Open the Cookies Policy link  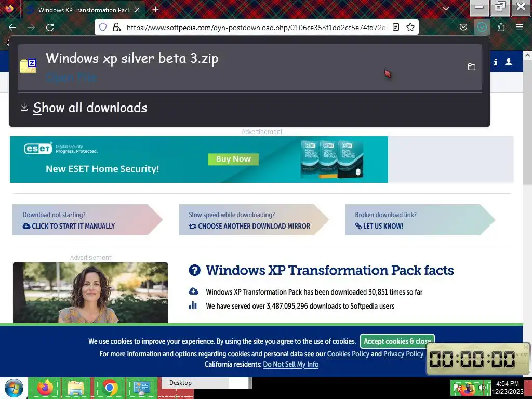(x=348, y=354)
